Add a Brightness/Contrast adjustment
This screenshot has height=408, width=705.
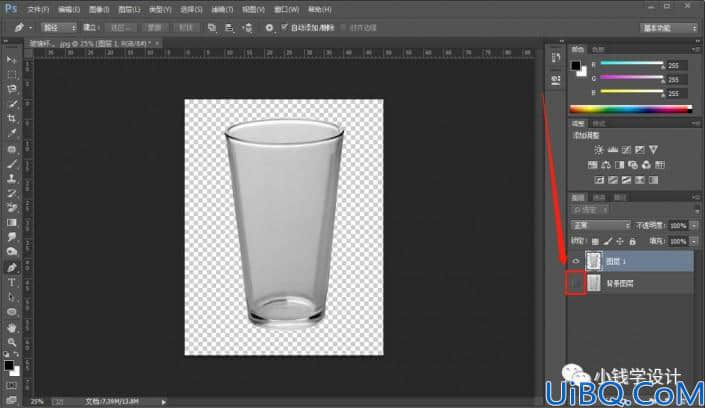pos(598,150)
